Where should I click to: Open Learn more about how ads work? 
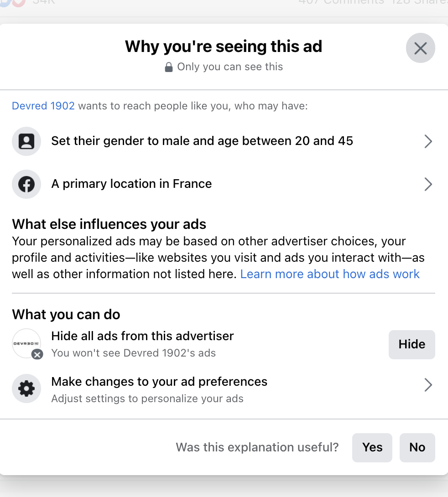pyautogui.click(x=330, y=274)
